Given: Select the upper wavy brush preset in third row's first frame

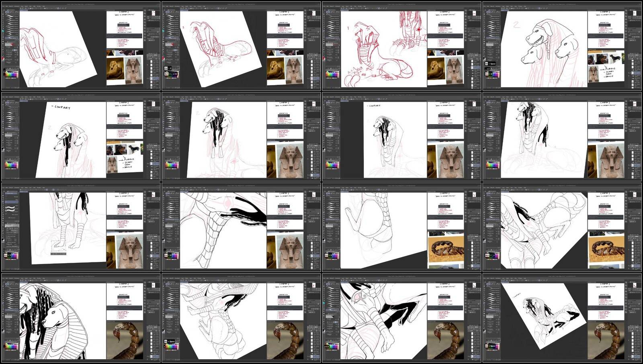Looking at the screenshot, I should click(11, 207).
